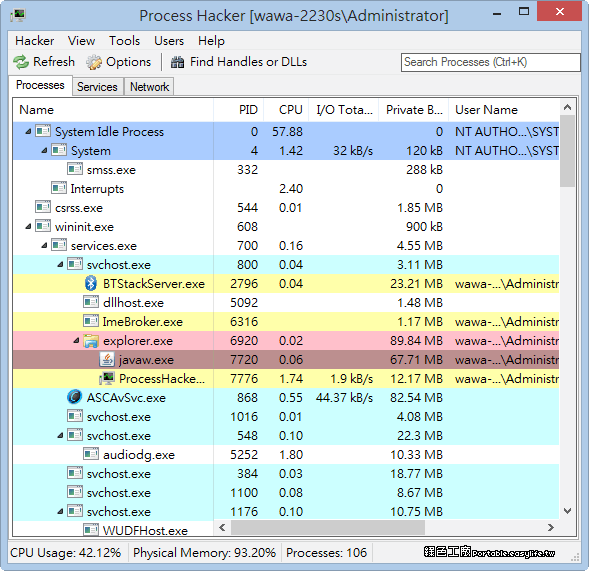Open the Users menu

[x=169, y=41]
